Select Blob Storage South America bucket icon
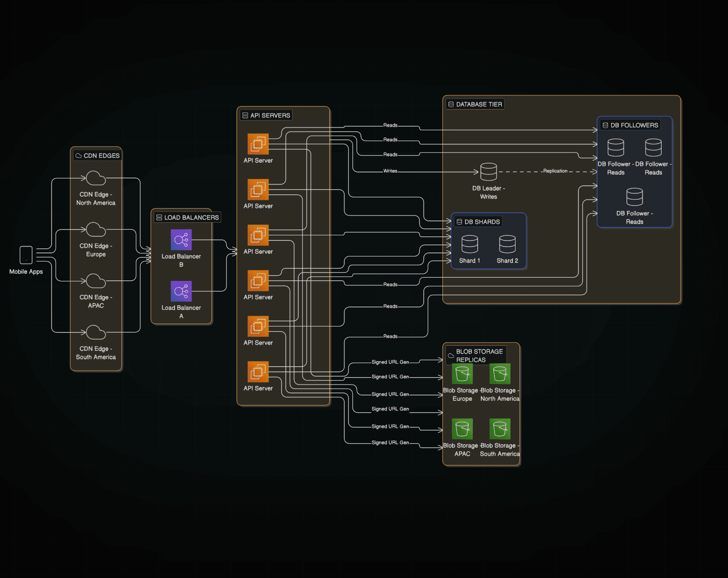 (x=500, y=429)
